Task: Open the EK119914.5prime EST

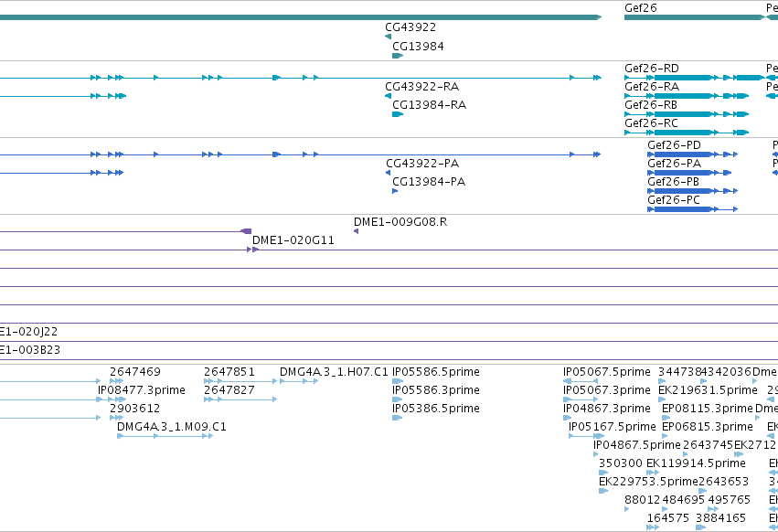Action: pos(653,473)
